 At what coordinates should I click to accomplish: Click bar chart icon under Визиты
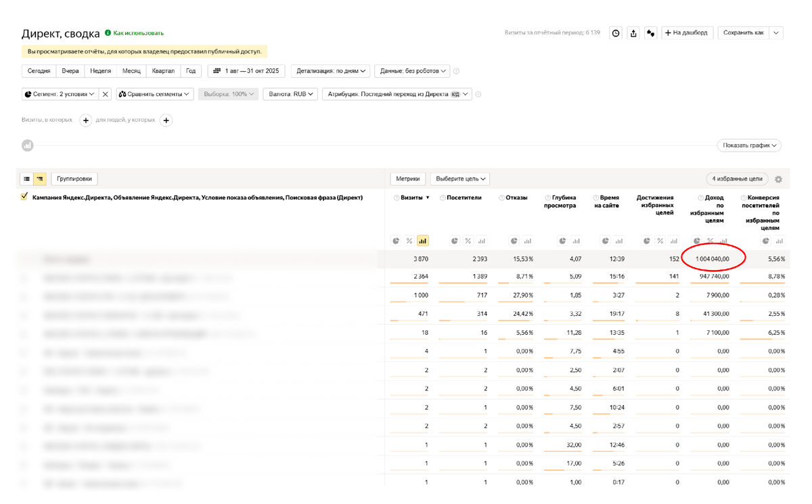pyautogui.click(x=423, y=241)
